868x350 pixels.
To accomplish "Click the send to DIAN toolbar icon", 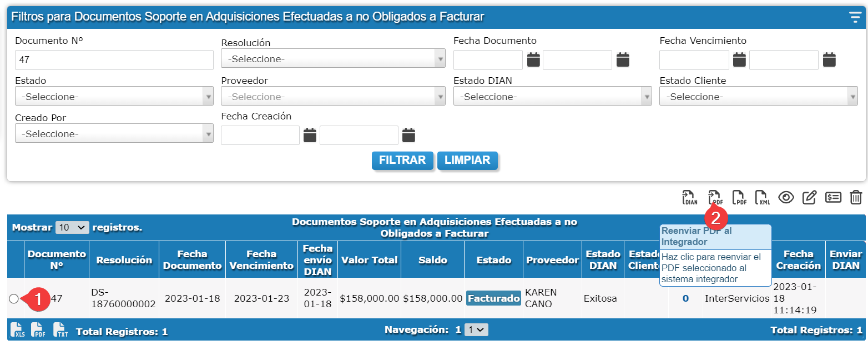I will click(x=690, y=198).
